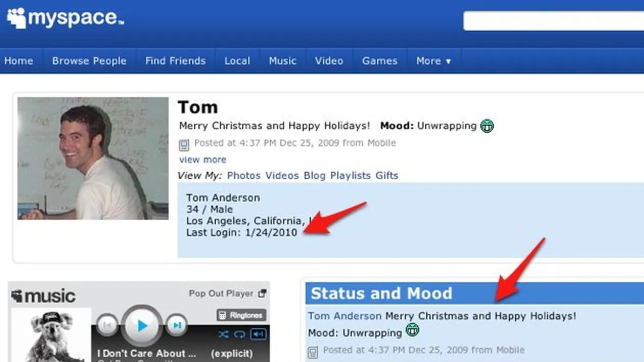Select Browse People from the navigation bar
The image size is (644, 362).
click(89, 61)
